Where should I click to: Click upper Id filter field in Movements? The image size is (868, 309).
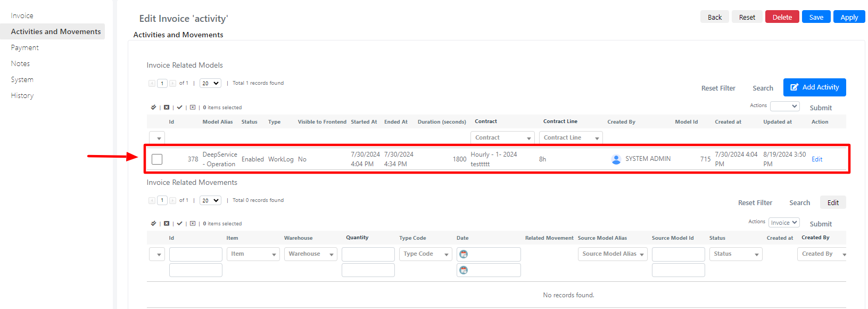[196, 254]
